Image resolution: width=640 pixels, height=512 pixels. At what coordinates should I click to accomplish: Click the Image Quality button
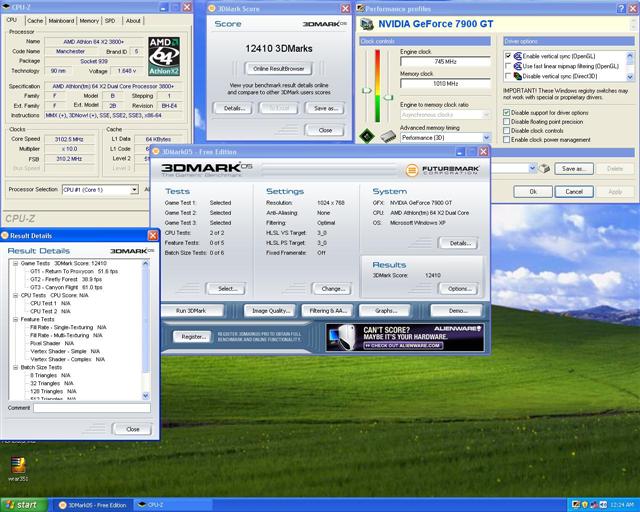pos(270,311)
